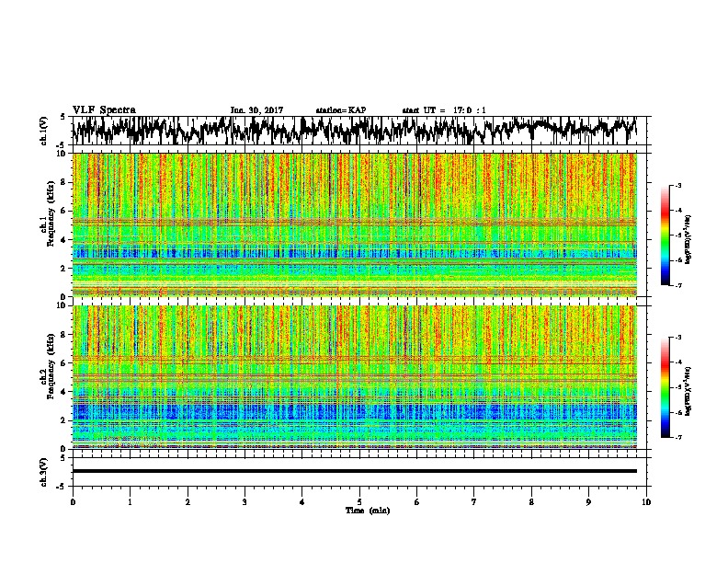Click the "station=KAP" header text
The height and width of the screenshot is (563, 728).
(341, 110)
